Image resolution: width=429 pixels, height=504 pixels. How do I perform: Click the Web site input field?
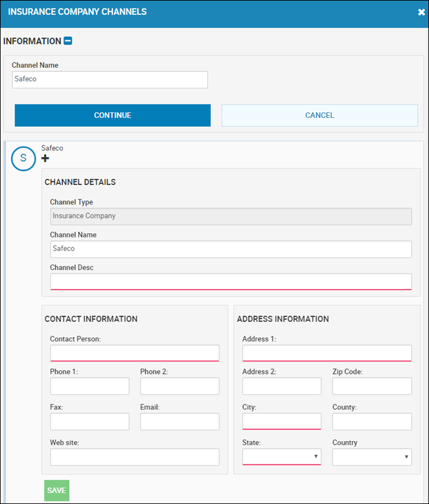coord(134,457)
